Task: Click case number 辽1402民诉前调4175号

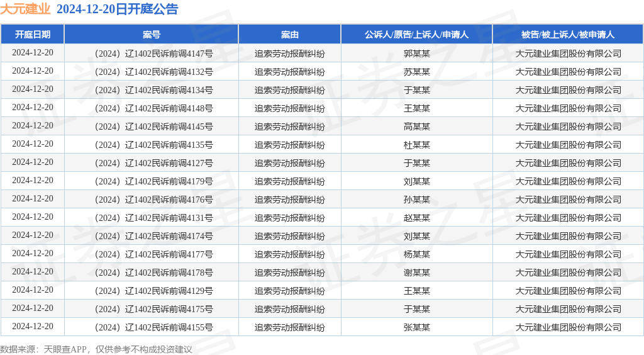Action: (x=169, y=309)
